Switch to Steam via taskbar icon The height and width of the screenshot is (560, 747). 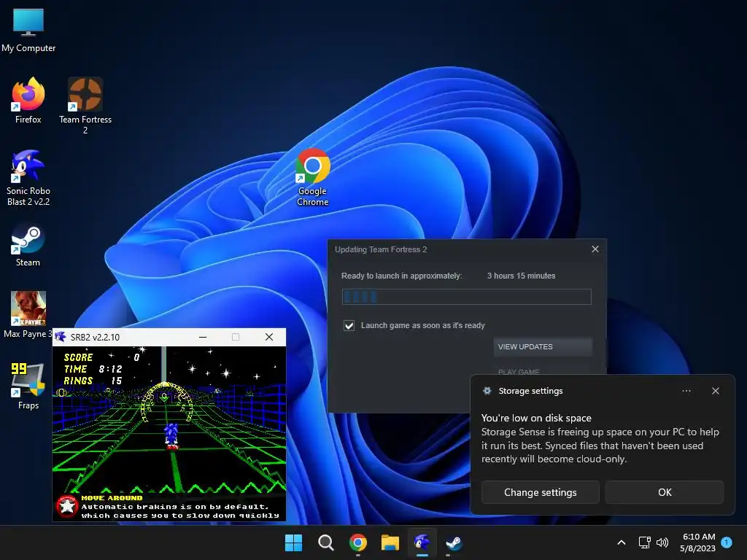click(454, 542)
